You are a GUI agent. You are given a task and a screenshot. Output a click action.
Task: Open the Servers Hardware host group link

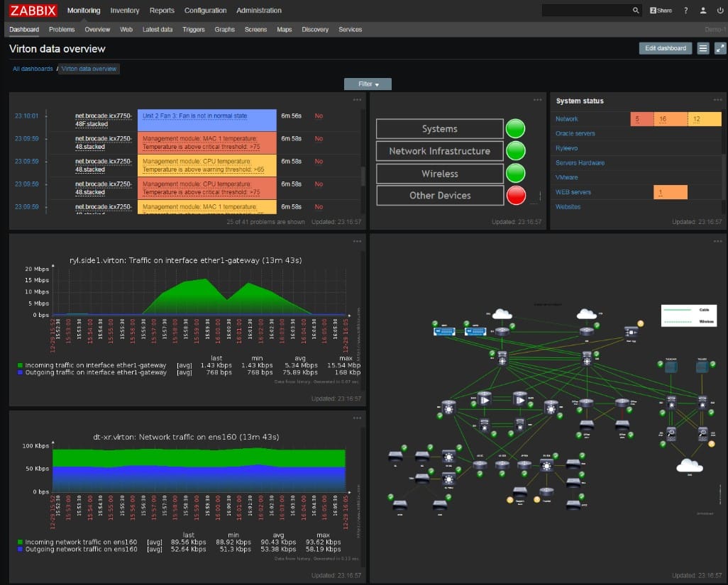[580, 163]
